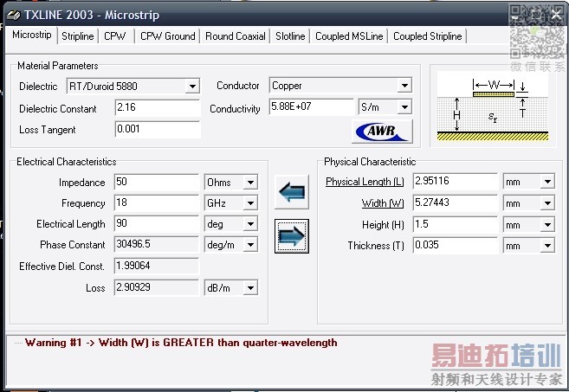Click the Effective Diel. Const. value field
This screenshot has height=392, width=569.
point(157,267)
